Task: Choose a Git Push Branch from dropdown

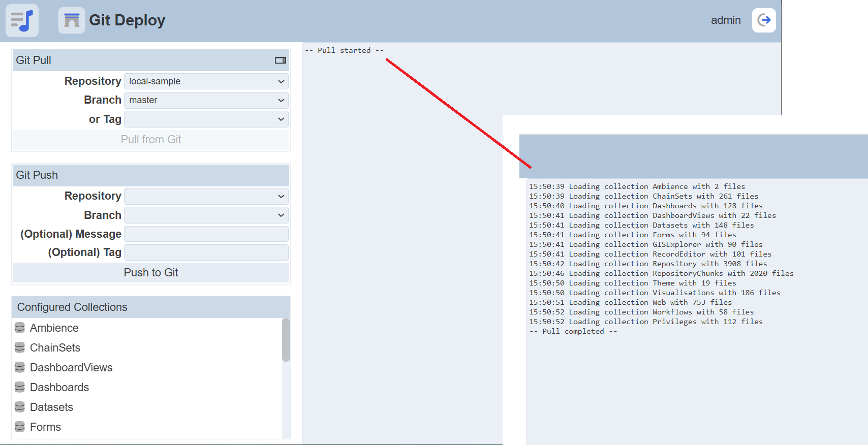Action: pyautogui.click(x=206, y=215)
